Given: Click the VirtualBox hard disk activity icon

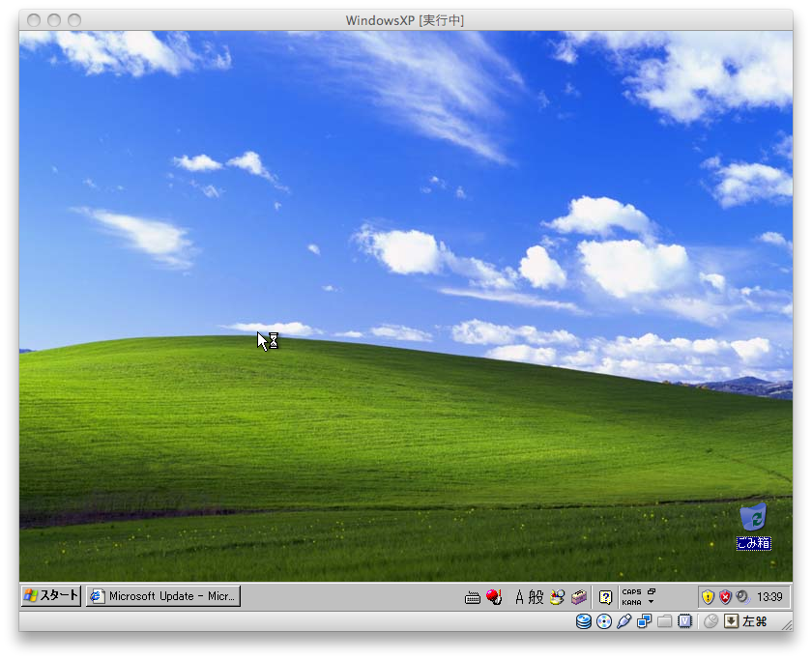Looking at the screenshot, I should point(584,621).
